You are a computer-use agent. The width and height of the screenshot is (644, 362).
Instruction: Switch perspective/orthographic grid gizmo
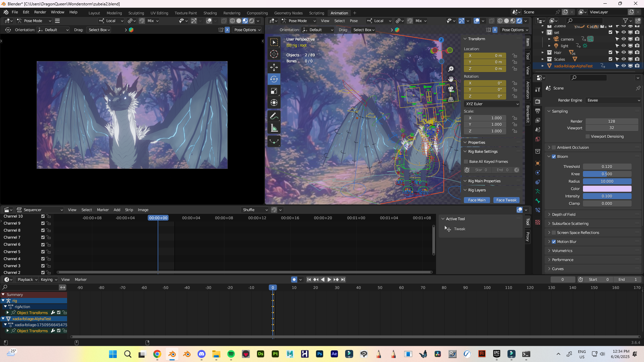pos(451,100)
